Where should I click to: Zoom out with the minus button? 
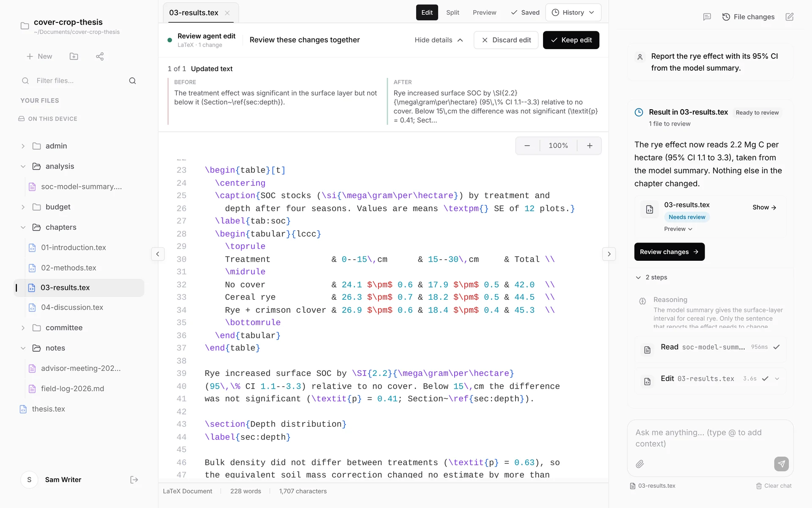pos(527,146)
